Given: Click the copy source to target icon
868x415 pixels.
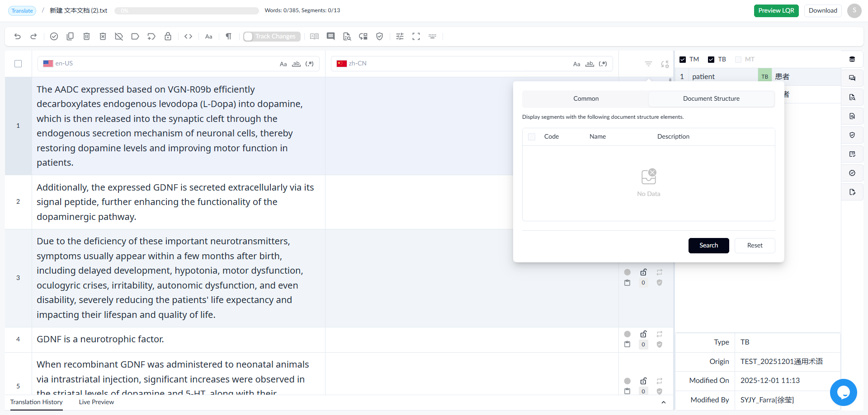Looking at the screenshot, I should 70,37.
